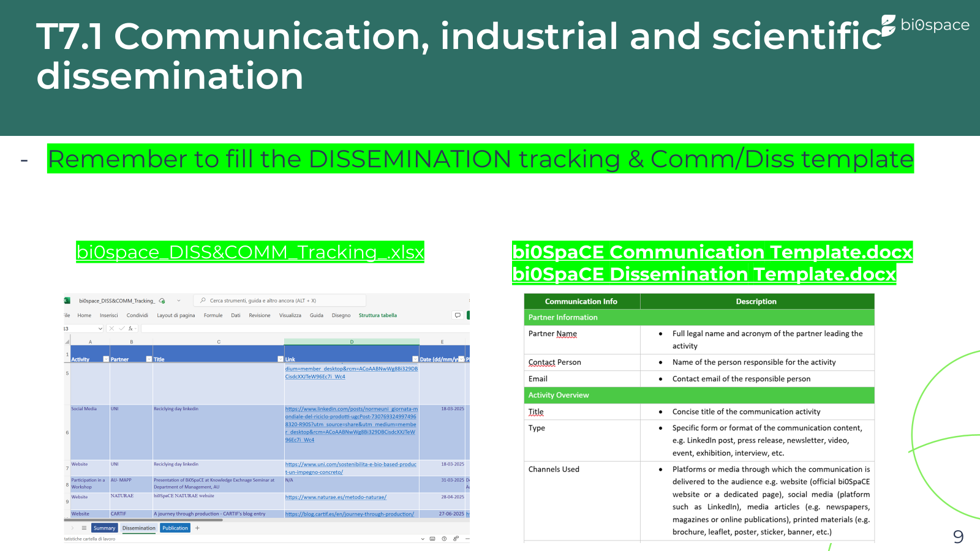Open the bi0space_DISS&COMM_Tracking_.xlsx link

tap(250, 252)
